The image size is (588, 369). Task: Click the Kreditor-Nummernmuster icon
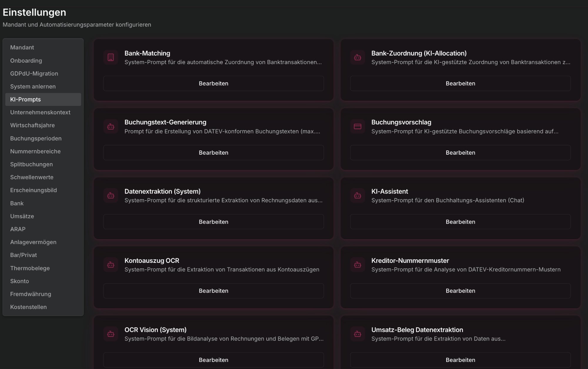357,265
